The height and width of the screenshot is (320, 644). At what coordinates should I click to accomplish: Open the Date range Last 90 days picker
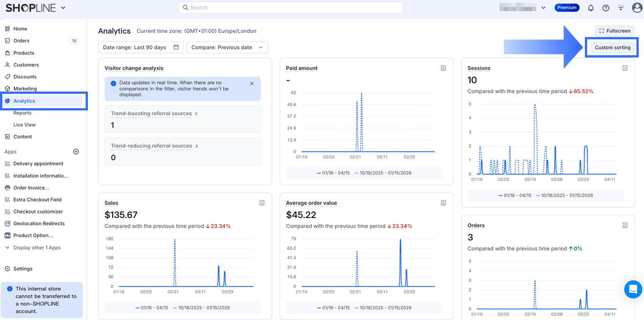click(x=141, y=47)
